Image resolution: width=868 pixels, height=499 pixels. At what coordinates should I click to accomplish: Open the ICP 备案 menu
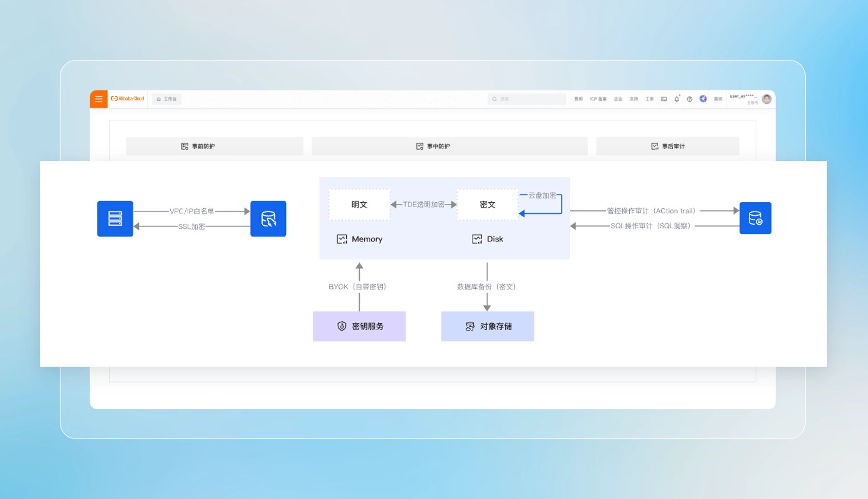pyautogui.click(x=598, y=99)
